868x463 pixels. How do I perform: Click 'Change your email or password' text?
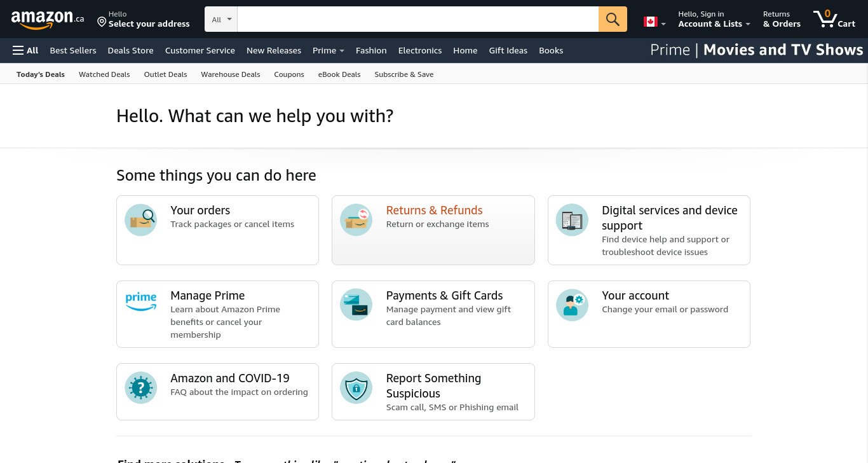point(665,310)
